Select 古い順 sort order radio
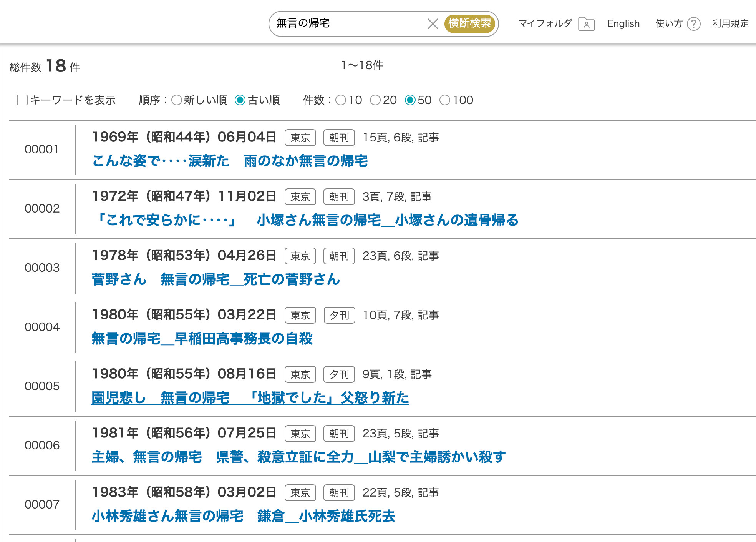 (240, 100)
